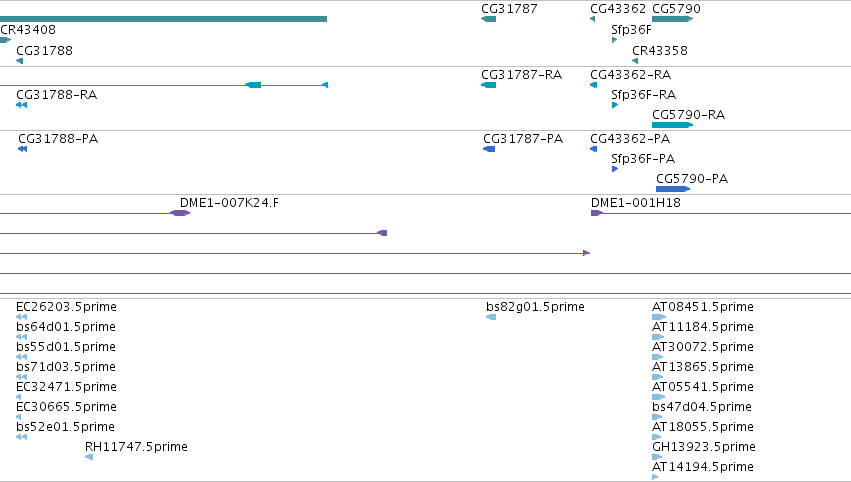
Task: Click the CG31787 gene arrow glyph
Action: click(x=488, y=19)
